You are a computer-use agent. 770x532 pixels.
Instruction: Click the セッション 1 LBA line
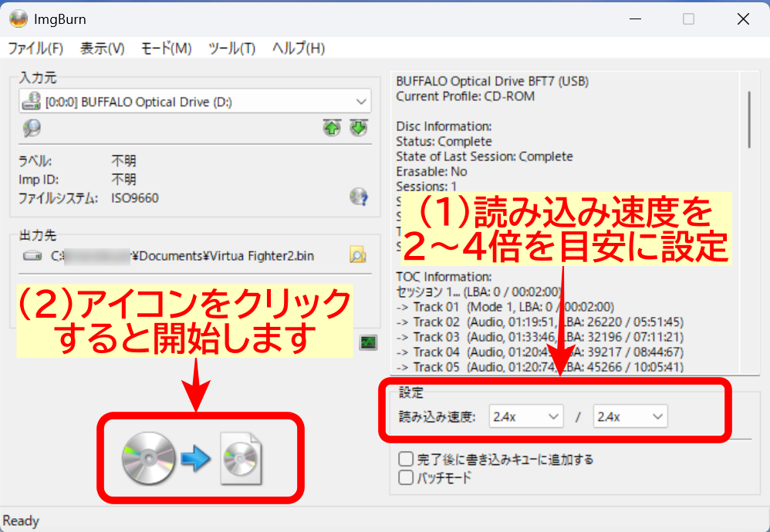tap(479, 292)
